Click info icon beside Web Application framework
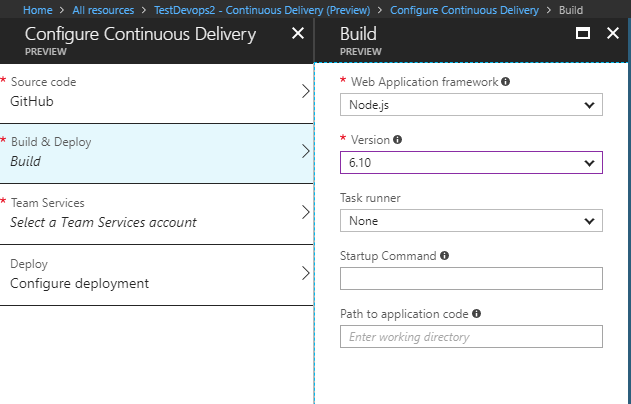The width and height of the screenshot is (631, 404). pos(505,82)
